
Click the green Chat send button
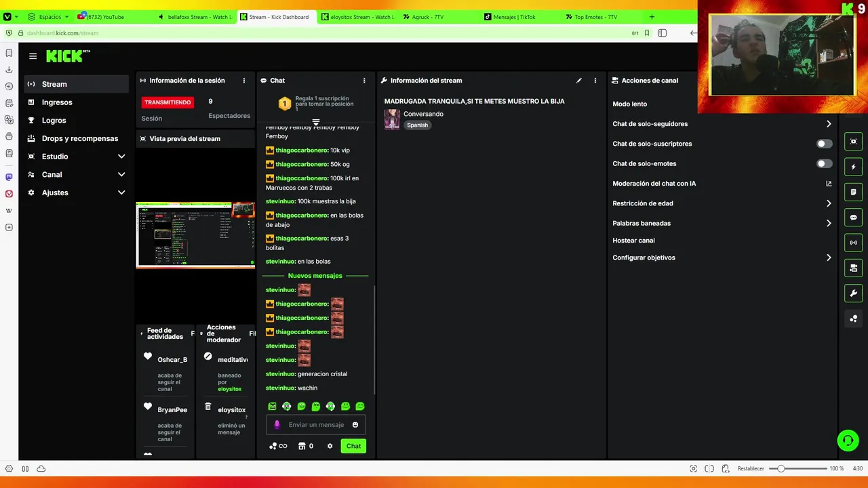(x=353, y=446)
